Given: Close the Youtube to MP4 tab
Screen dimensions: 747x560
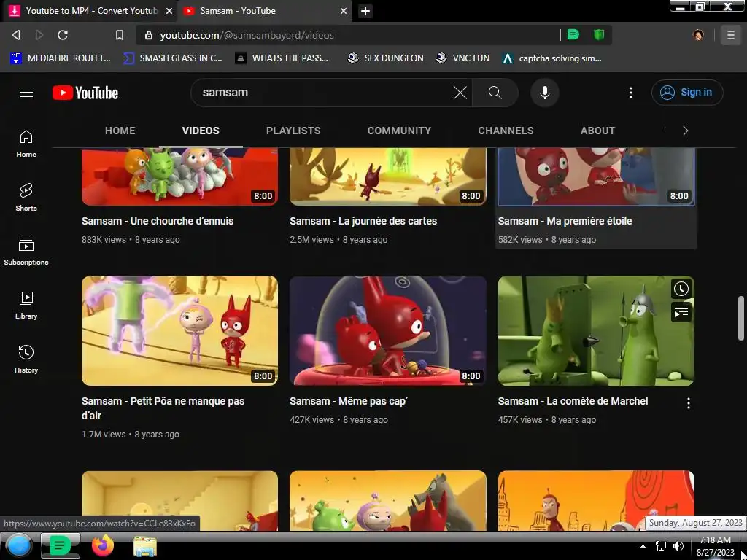Looking at the screenshot, I should 169,11.
